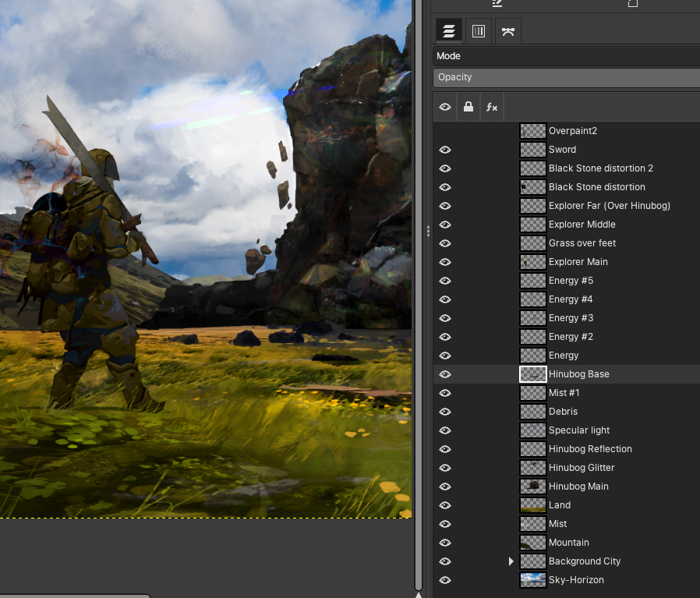Hide the Explorer Middle layer
This screenshot has height=598, width=700.
(x=445, y=225)
